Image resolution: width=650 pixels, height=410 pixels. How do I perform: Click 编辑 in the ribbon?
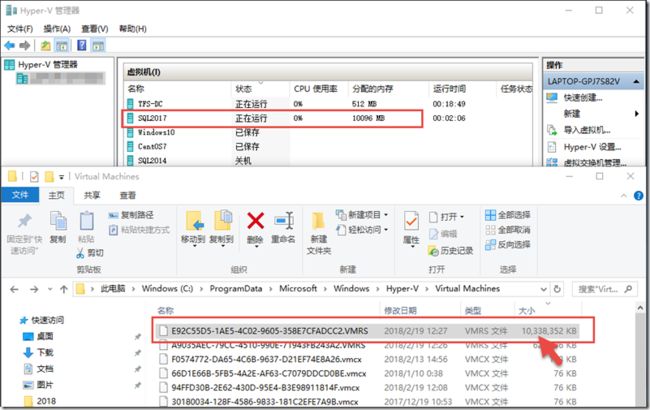pyautogui.click(x=443, y=234)
